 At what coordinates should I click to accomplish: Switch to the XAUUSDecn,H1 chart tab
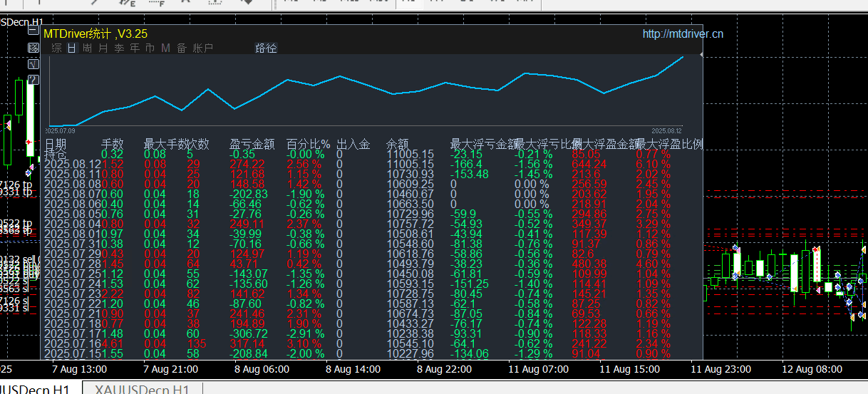point(143,389)
